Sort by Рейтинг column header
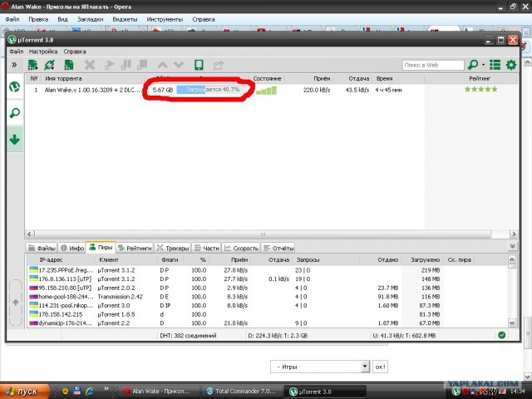This screenshot has height=399, width=532. point(480,78)
